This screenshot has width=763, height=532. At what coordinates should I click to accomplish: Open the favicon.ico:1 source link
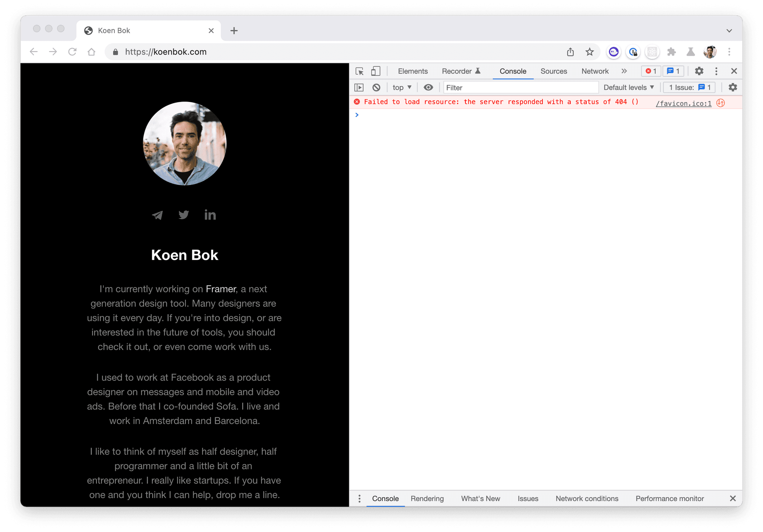coord(683,103)
